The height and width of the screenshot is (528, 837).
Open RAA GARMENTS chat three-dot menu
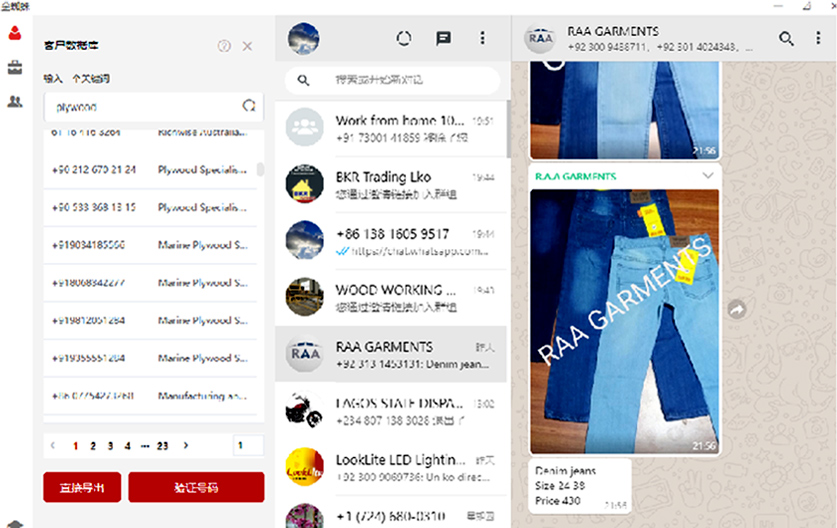point(817,39)
